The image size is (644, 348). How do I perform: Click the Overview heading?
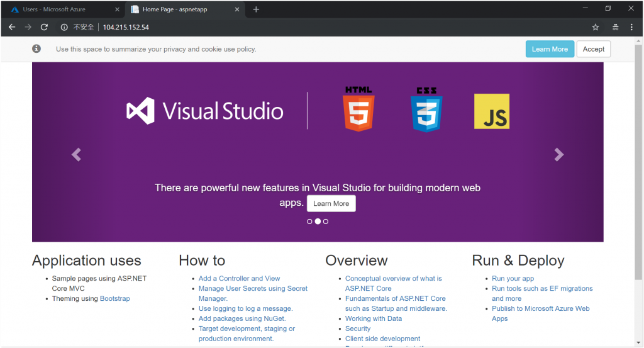[357, 261]
